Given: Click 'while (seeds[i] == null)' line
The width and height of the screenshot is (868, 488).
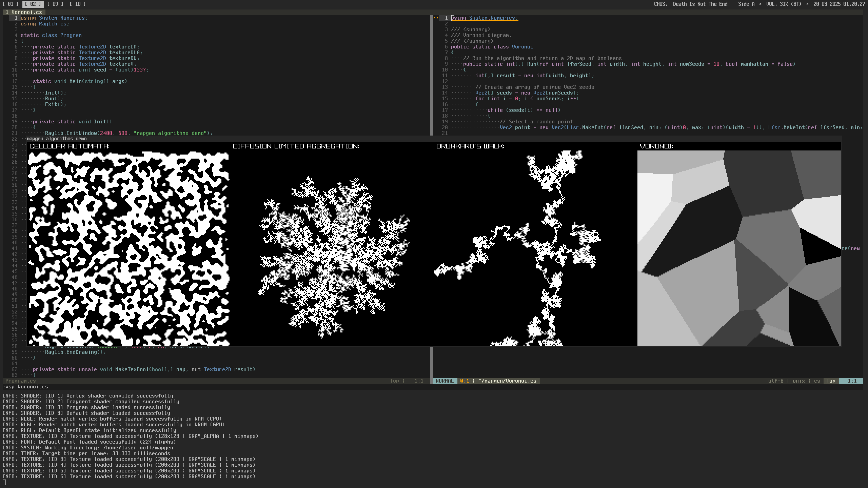Looking at the screenshot, I should pos(524,110).
